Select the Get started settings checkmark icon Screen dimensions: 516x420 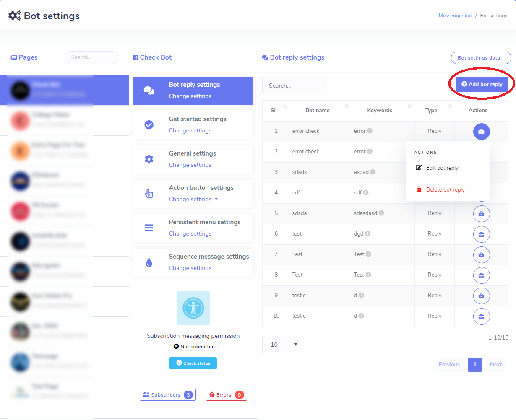pos(149,124)
